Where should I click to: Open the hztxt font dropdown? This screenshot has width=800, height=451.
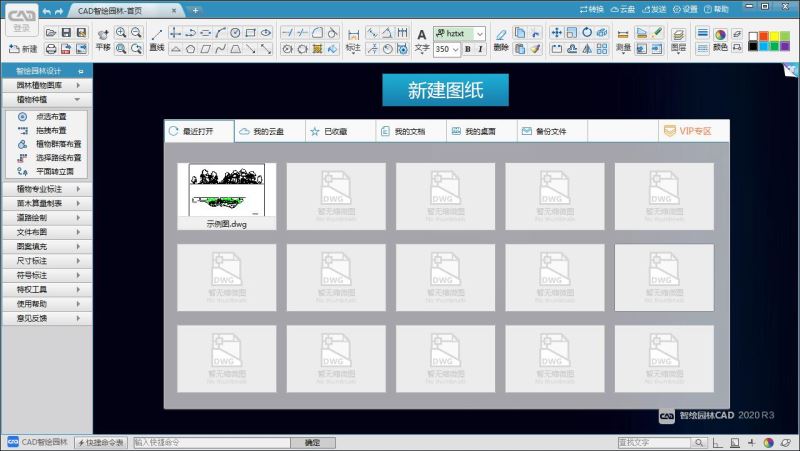[x=480, y=34]
